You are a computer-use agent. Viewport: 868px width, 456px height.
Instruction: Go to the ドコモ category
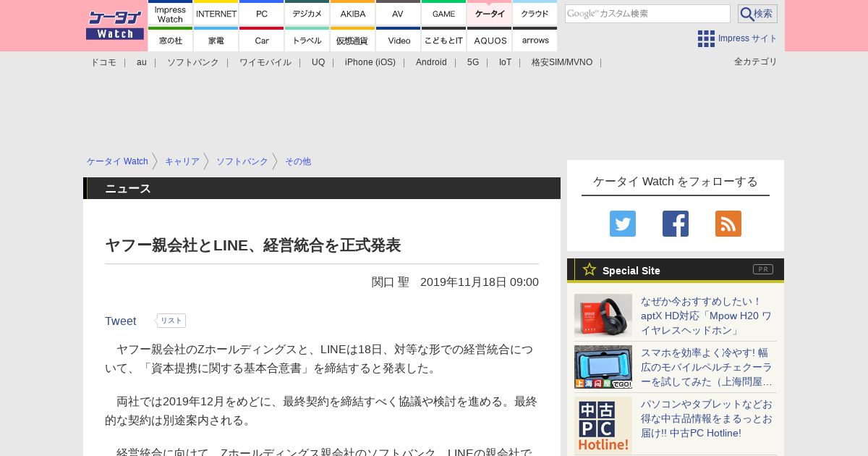click(103, 62)
